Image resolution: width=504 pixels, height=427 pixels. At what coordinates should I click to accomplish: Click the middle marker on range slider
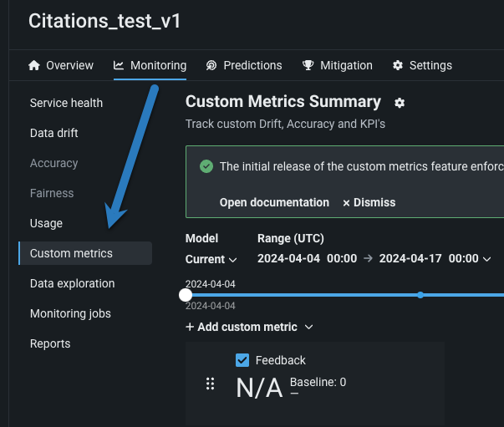(x=420, y=295)
